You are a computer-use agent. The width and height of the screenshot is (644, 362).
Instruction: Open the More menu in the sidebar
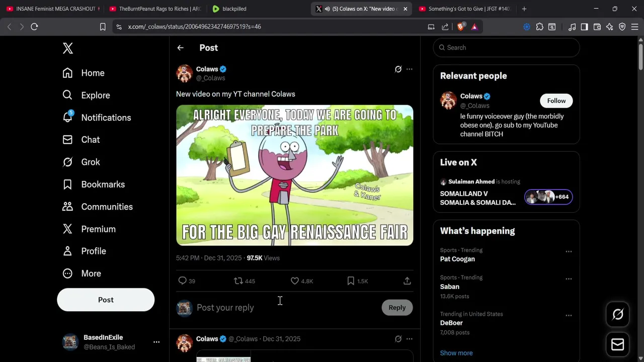coord(82,274)
